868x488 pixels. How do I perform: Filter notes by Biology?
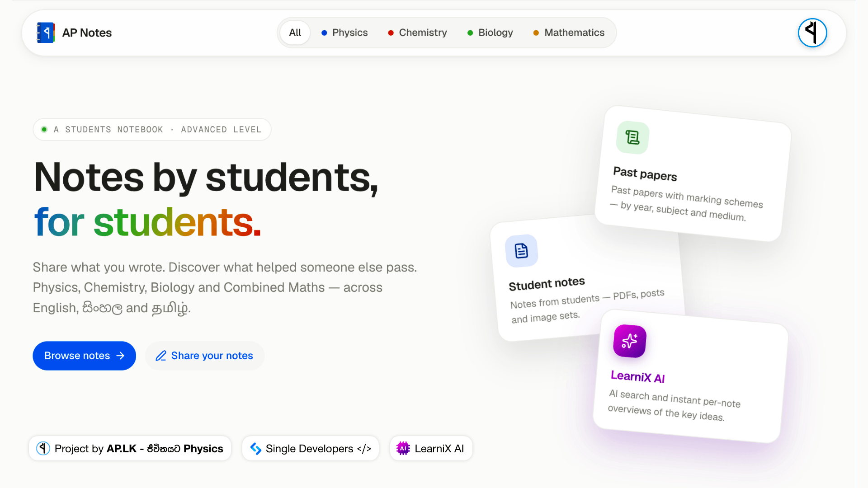pyautogui.click(x=490, y=33)
